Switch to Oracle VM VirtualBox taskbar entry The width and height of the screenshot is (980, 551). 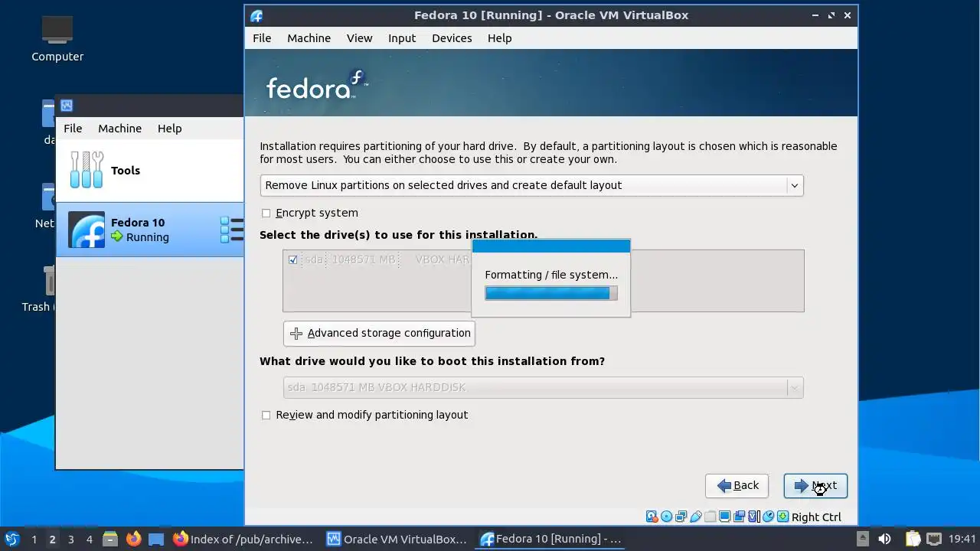397,539
